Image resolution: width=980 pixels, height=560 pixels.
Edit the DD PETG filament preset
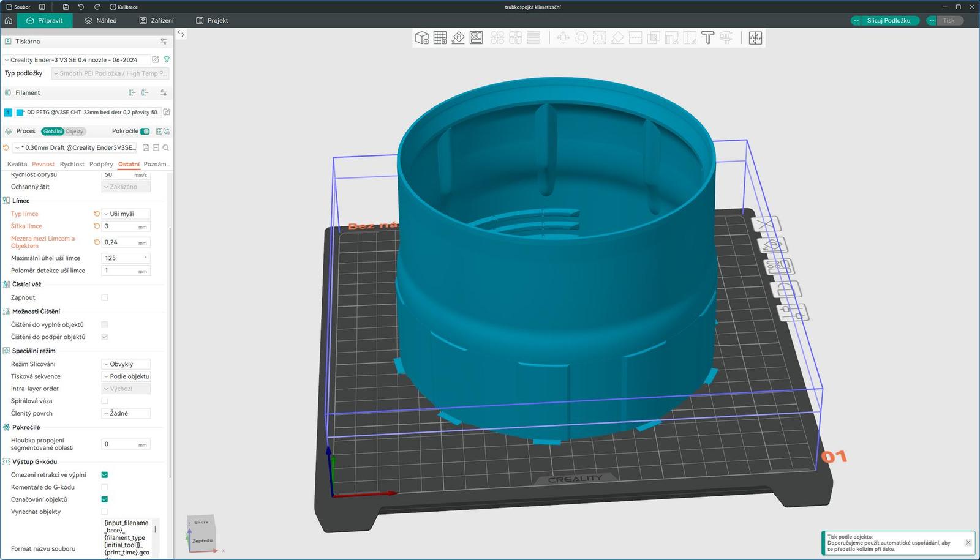click(167, 112)
